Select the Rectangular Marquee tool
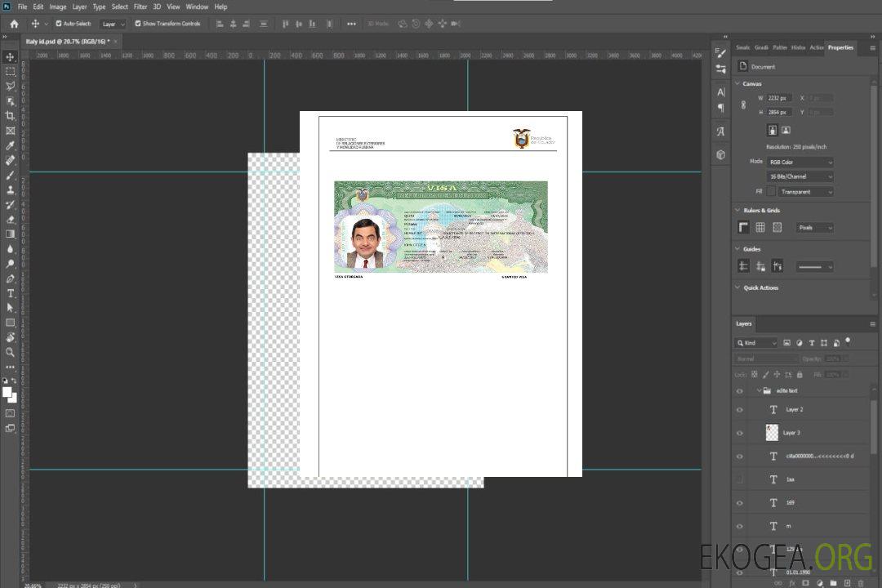 click(x=10, y=72)
